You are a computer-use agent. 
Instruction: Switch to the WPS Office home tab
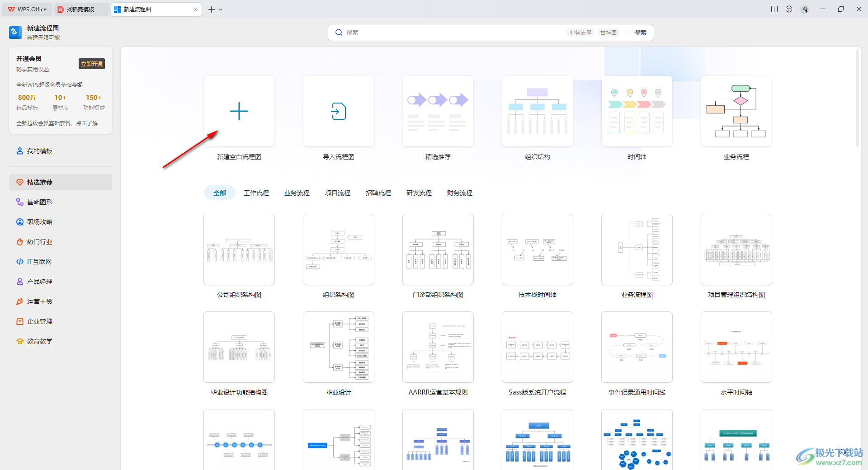(27, 9)
